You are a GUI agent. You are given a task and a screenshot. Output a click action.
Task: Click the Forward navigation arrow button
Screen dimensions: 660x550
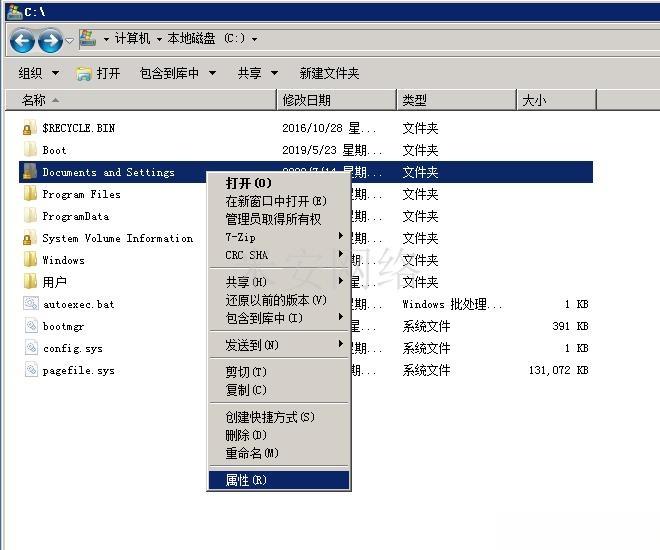coord(49,40)
